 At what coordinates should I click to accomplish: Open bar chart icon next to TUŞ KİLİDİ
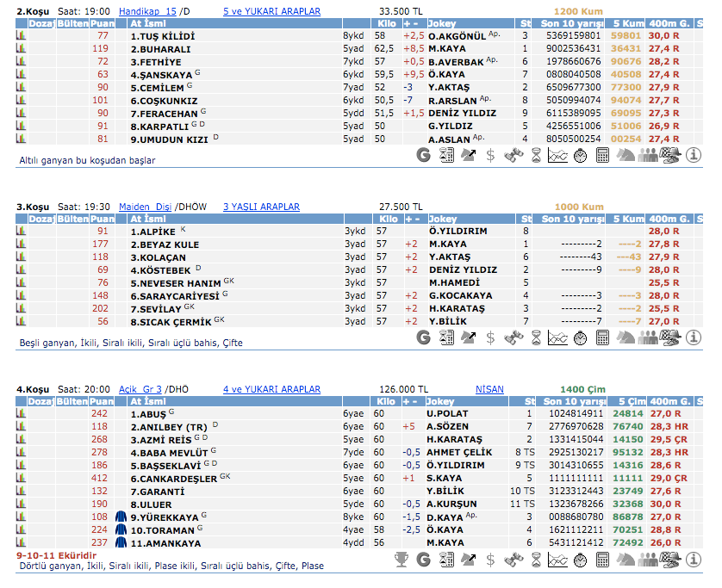pyautogui.click(x=22, y=36)
